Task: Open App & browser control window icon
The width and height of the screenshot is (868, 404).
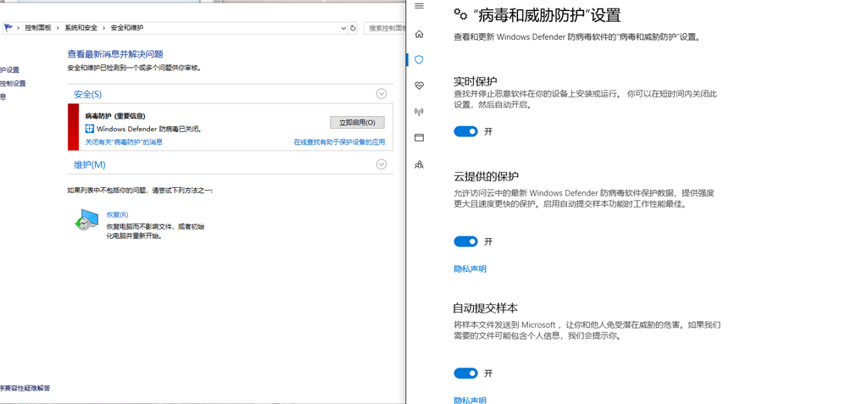Action: 419,138
